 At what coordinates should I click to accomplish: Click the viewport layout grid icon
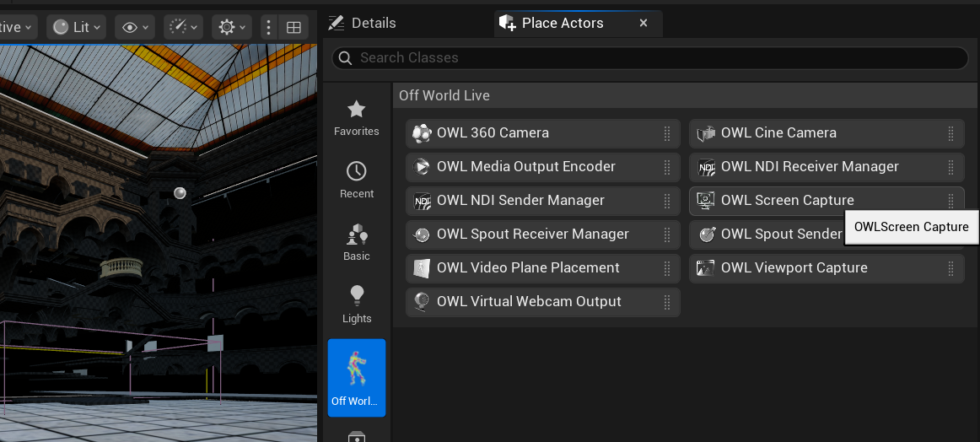(x=293, y=27)
